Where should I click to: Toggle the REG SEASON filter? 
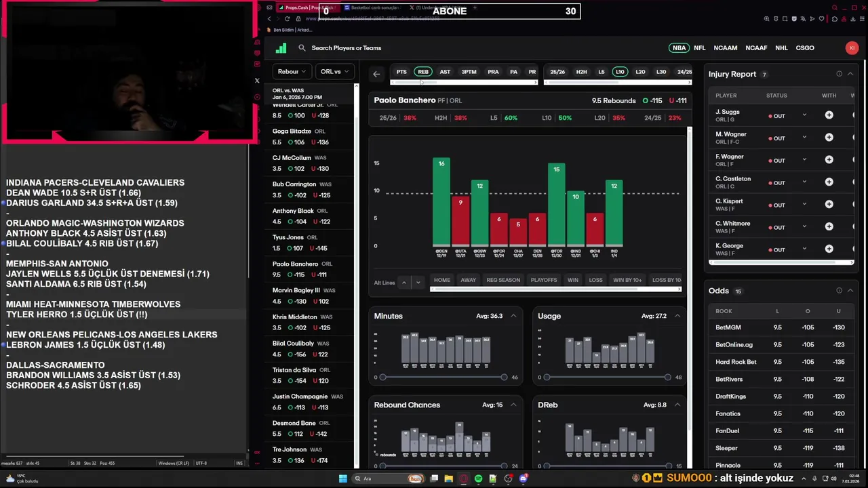click(503, 280)
